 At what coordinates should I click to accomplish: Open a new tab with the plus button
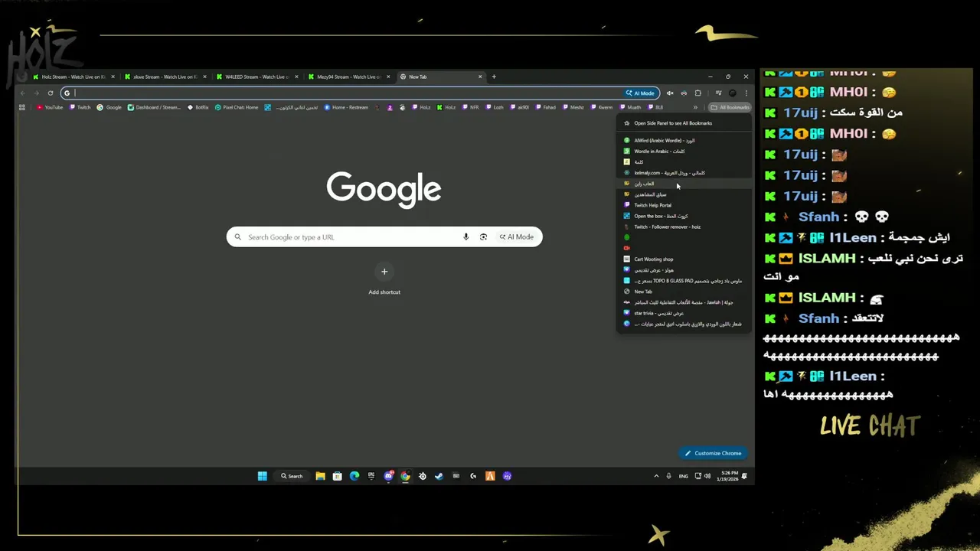[494, 77]
